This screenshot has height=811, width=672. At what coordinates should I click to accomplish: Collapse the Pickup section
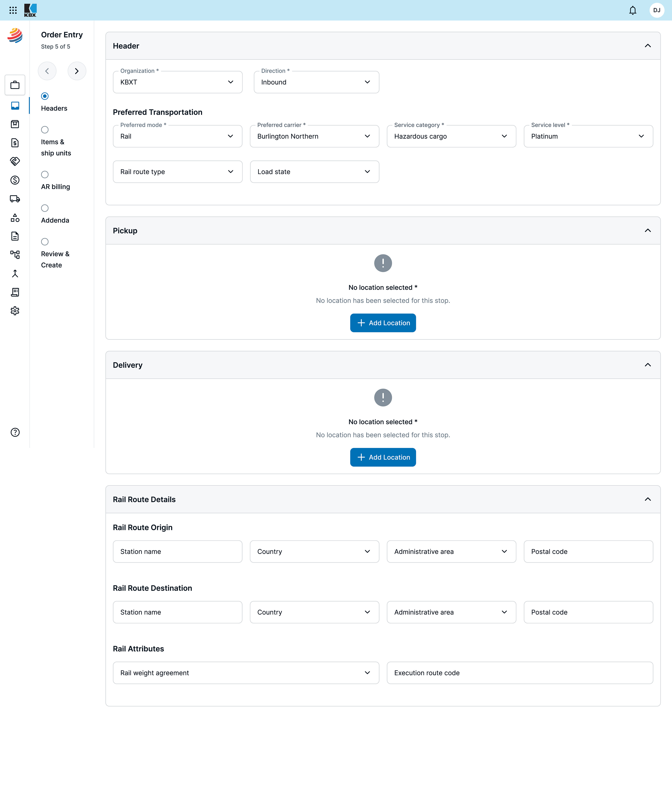pos(648,231)
